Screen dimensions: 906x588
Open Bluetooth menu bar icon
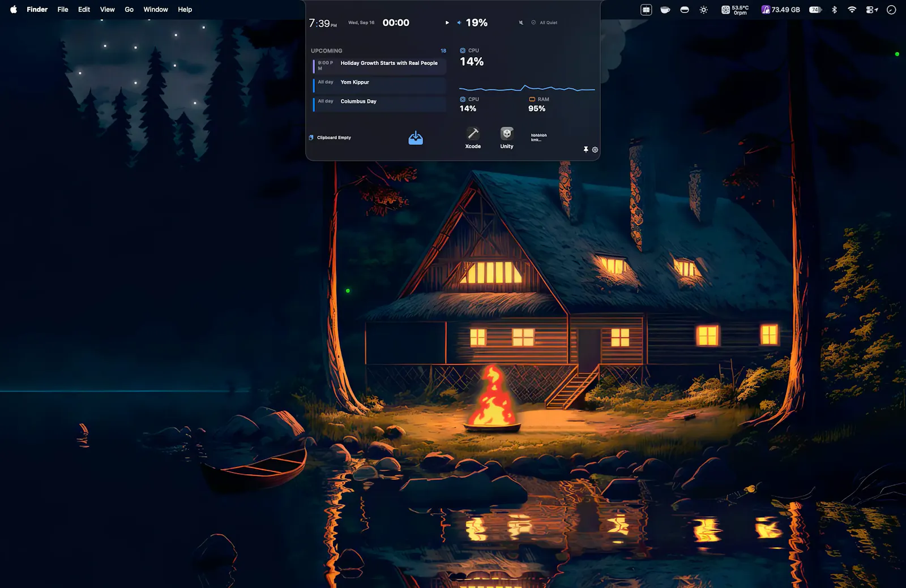834,10
